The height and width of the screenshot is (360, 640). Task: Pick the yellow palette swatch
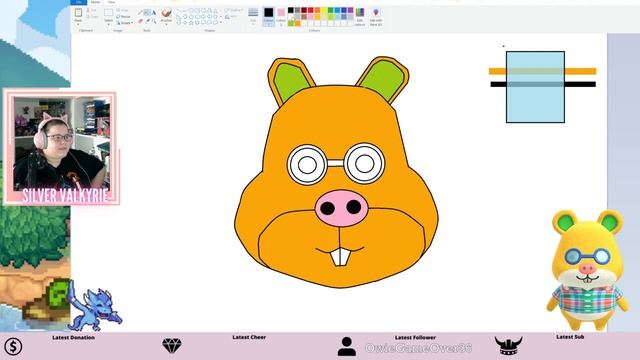(324, 10)
